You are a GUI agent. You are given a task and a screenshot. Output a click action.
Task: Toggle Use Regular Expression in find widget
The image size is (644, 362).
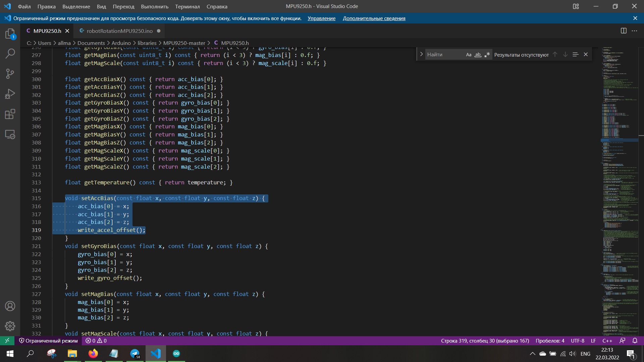click(487, 55)
